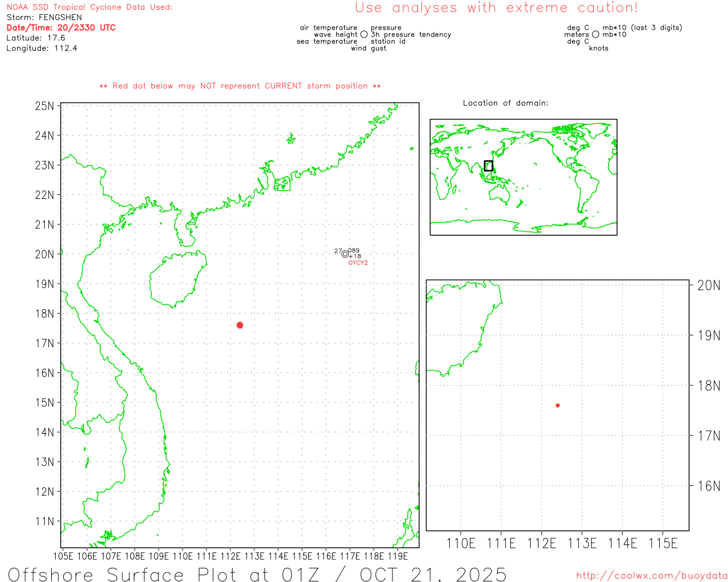This screenshot has height=582, width=728.
Task: Click 'air temperature' in the legend
Action: pos(329,28)
